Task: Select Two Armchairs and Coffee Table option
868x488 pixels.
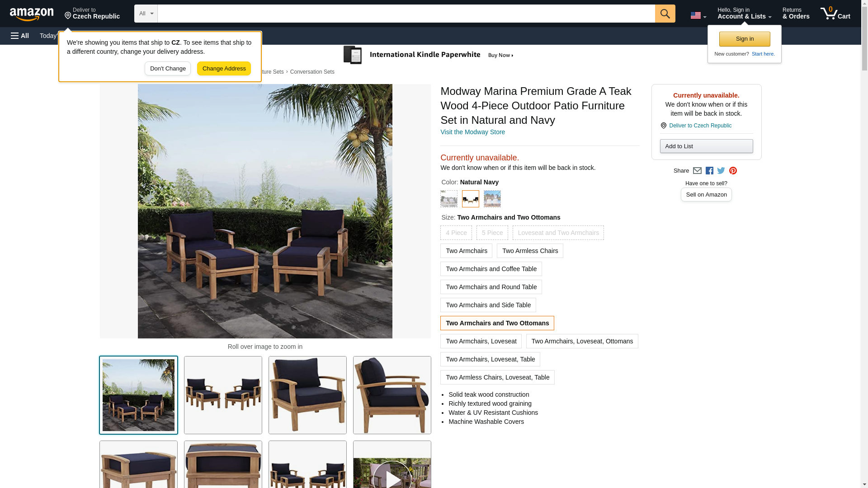Action: pos(491,269)
